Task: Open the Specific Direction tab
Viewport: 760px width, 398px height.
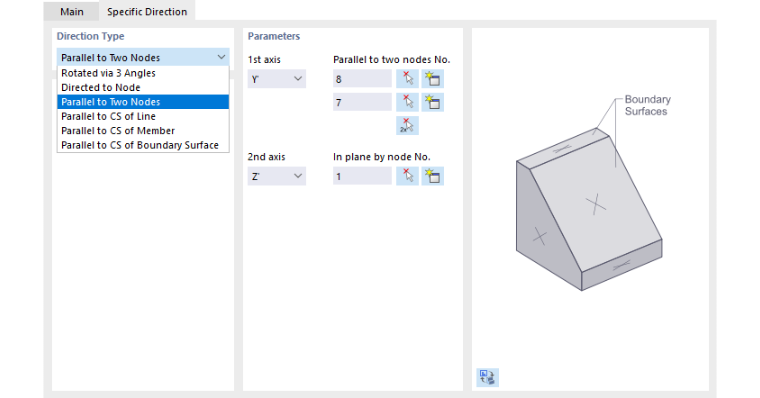Action: point(147,11)
